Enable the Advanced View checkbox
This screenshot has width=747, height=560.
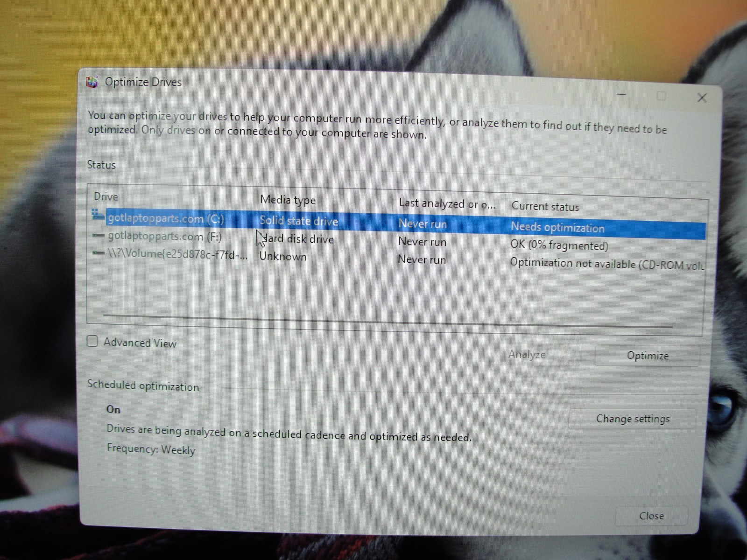[x=92, y=342]
